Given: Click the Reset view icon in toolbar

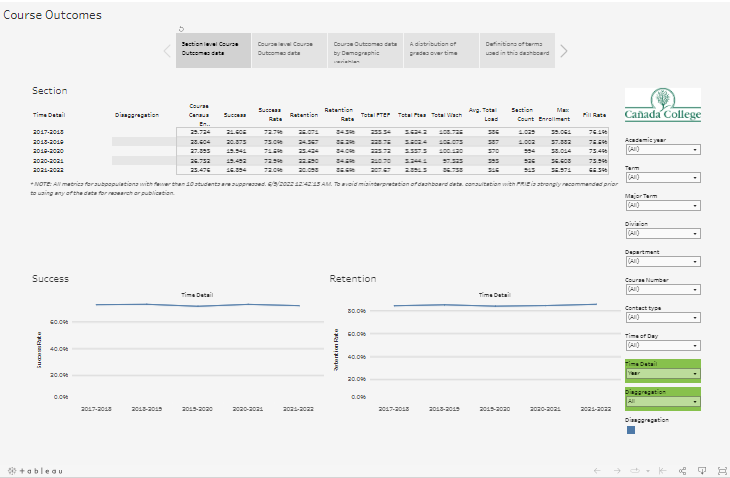Looking at the screenshot, I should coord(662,471).
